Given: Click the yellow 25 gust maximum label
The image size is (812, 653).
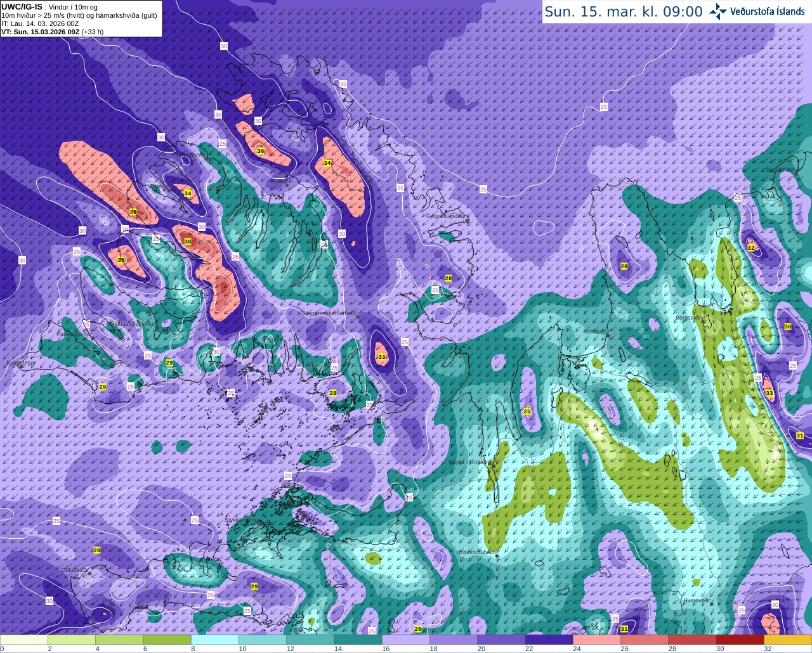Looking at the screenshot, I should click(x=527, y=411).
